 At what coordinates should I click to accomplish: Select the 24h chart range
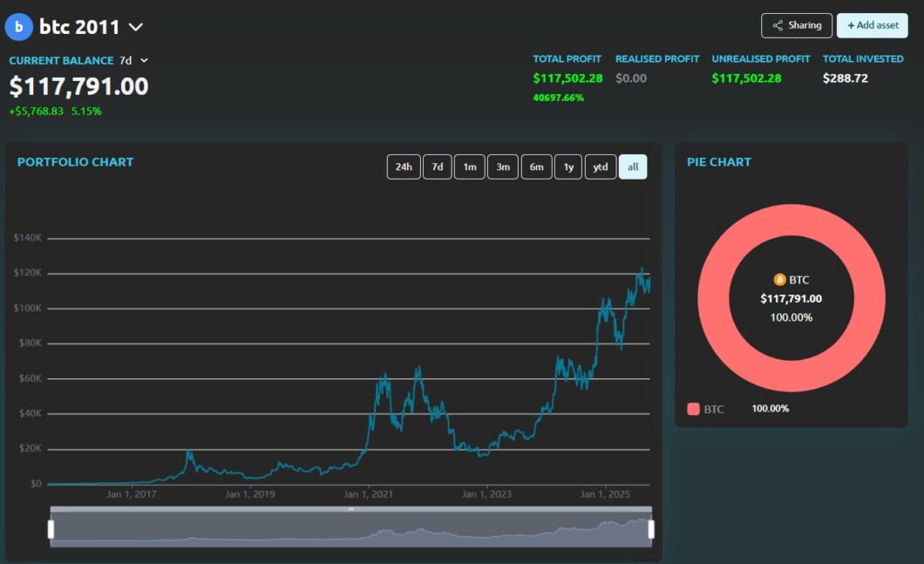coord(404,166)
